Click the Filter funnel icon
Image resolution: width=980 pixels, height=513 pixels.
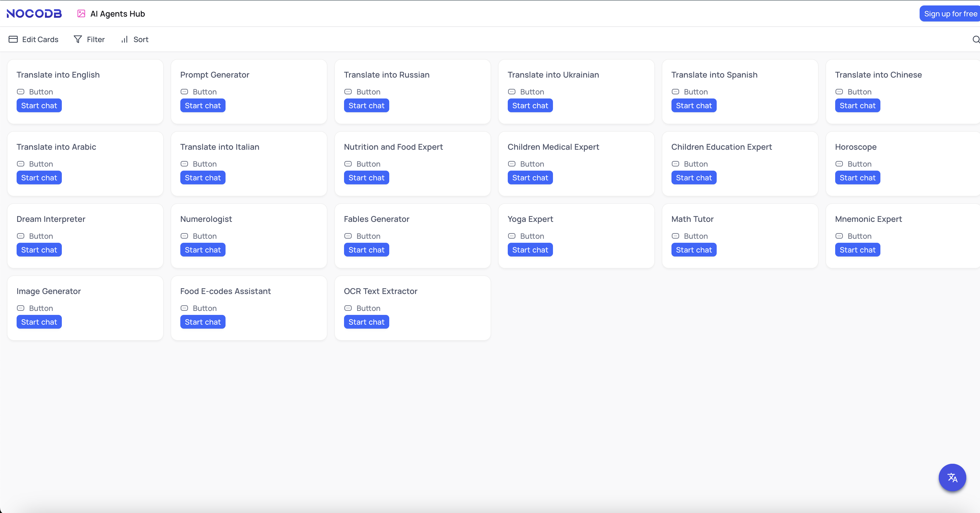point(78,40)
